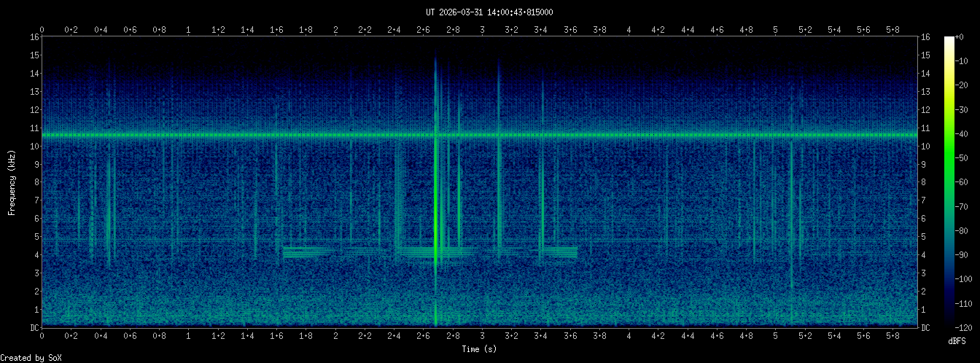Click the vertical spike near 5.1 seconds
Image resolution: width=980 pixels, height=363 pixels.
coord(791,219)
